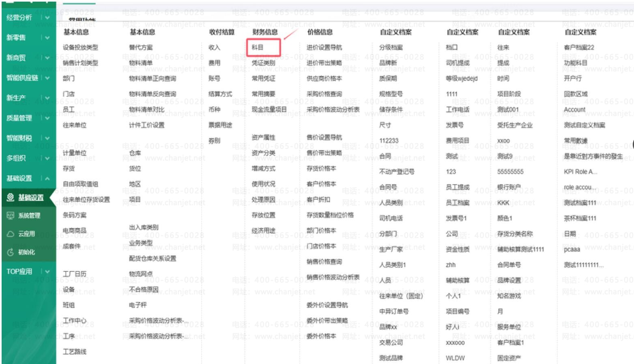Expand the 多组织 menu chevron
Image resolution: width=634 pixels, height=364 pixels.
[47, 158]
